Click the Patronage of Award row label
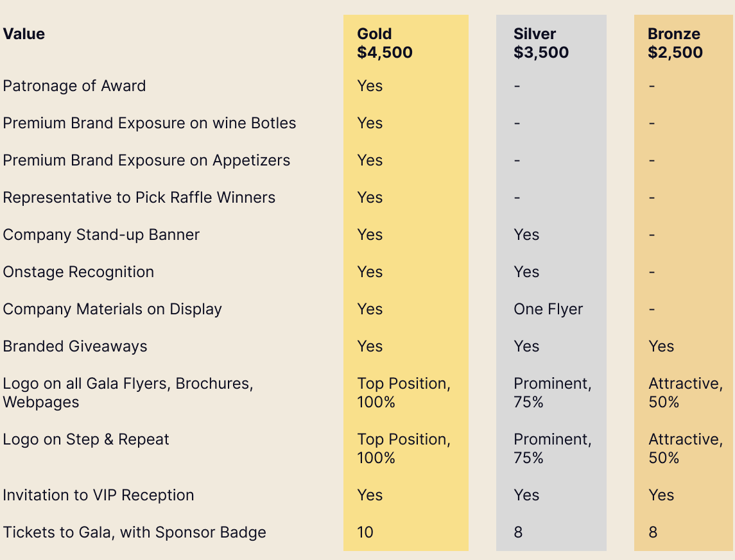The width and height of the screenshot is (735, 560). tap(74, 86)
